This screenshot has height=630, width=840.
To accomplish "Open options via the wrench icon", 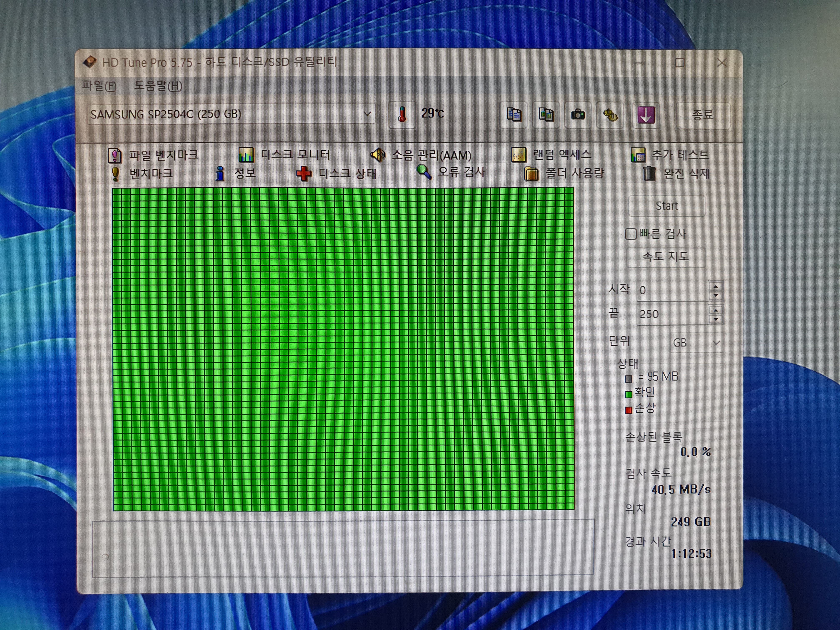I will (610, 115).
